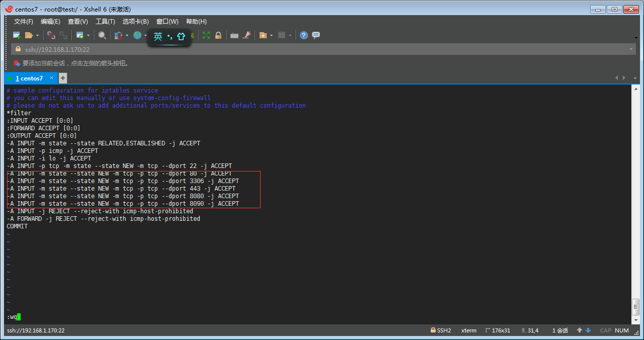644x340 pixels.
Task: Add a new tab with plus button
Action: (63, 78)
